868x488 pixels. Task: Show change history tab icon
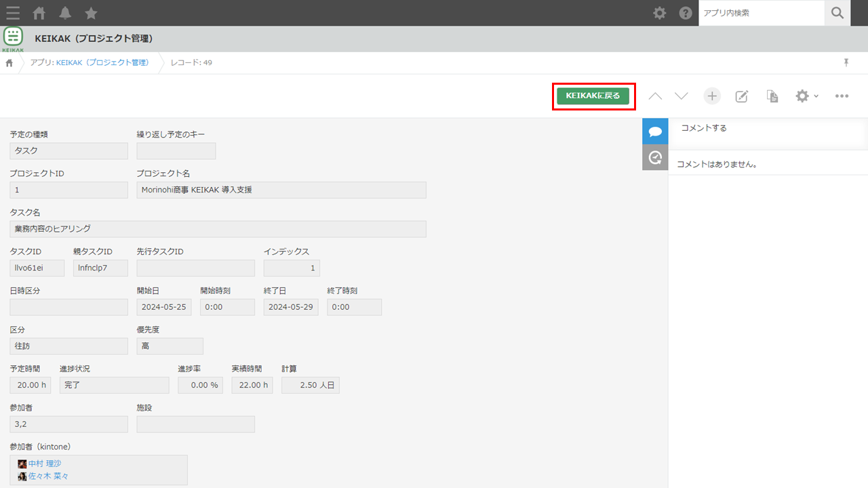[x=655, y=157]
